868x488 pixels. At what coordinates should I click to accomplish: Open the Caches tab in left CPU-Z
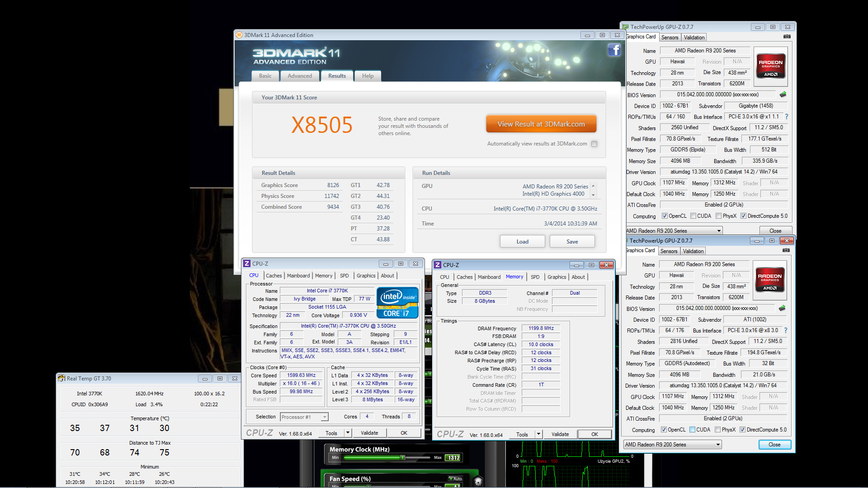[274, 276]
